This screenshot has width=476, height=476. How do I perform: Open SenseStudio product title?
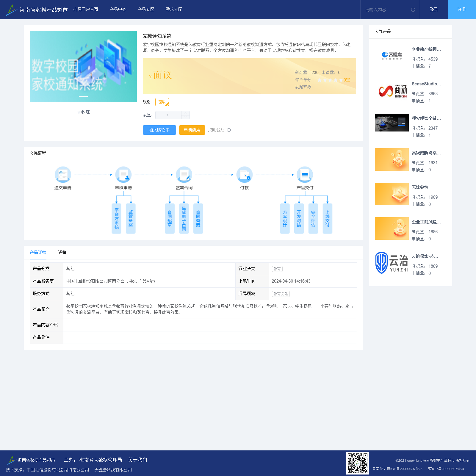coord(426,84)
